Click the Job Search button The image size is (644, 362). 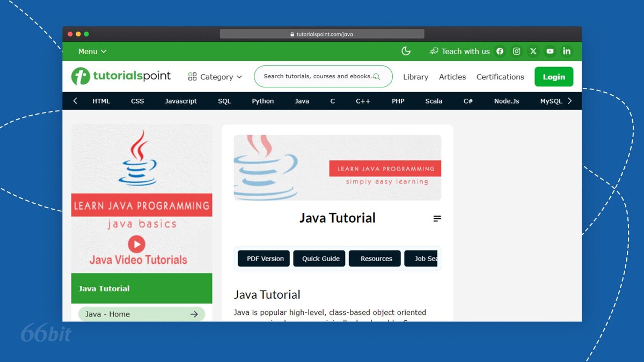422,258
